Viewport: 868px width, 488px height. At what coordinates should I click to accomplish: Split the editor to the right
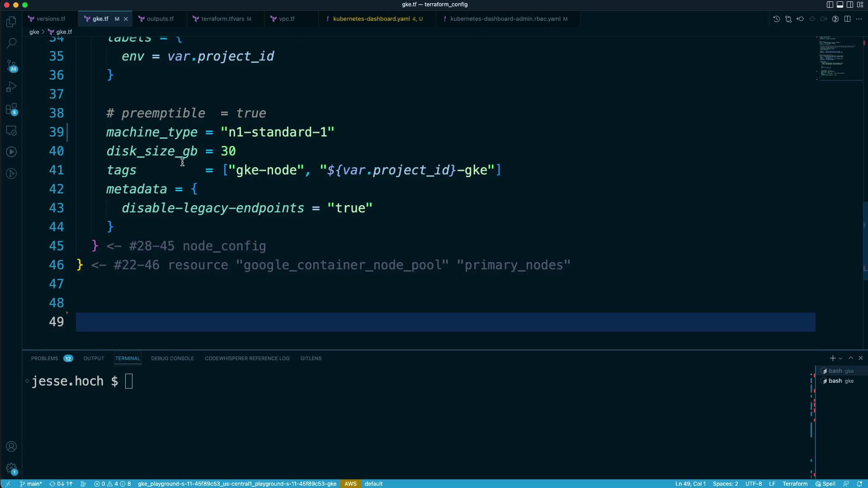(847, 19)
